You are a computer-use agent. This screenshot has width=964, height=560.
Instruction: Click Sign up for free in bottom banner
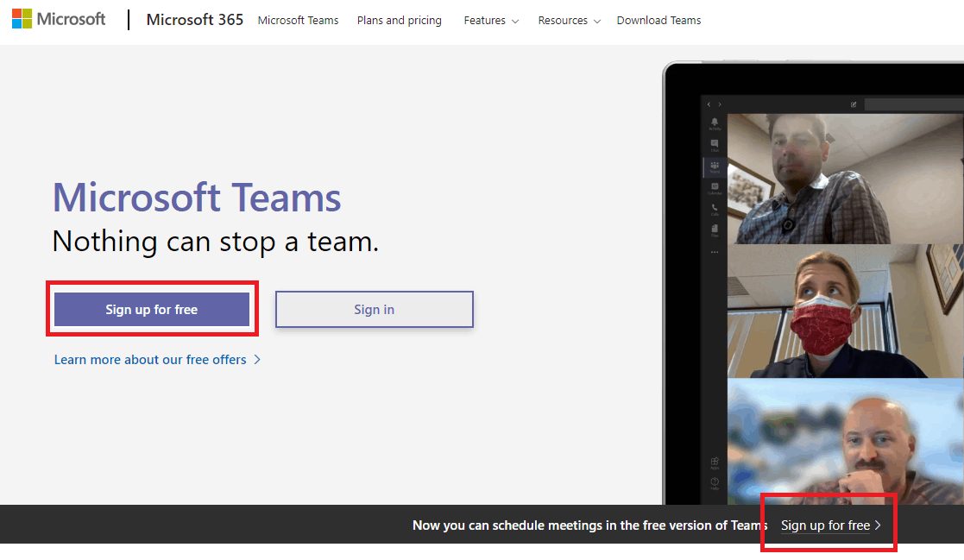coord(830,525)
